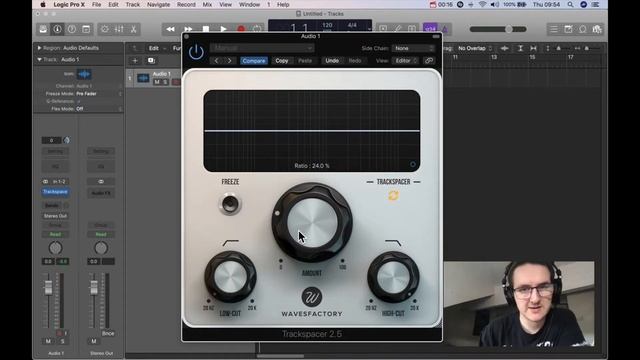Open the List Editors icon
This screenshot has width=640, height=360.
tap(553, 29)
